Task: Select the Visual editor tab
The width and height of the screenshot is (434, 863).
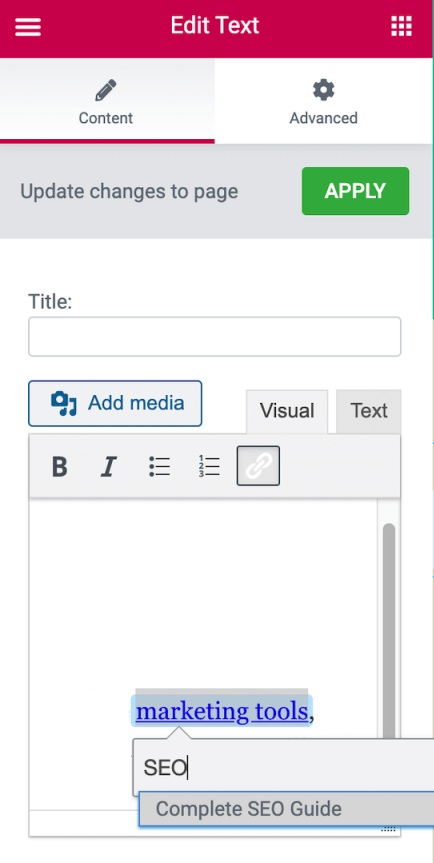Action: [x=287, y=411]
